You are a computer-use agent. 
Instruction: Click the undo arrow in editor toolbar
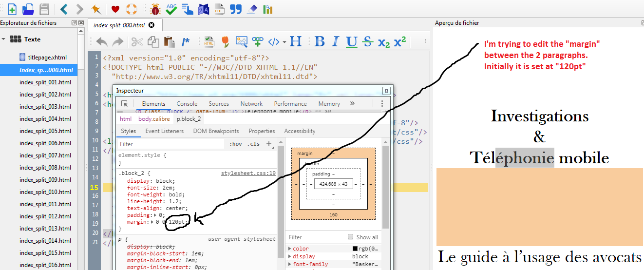[x=101, y=42]
